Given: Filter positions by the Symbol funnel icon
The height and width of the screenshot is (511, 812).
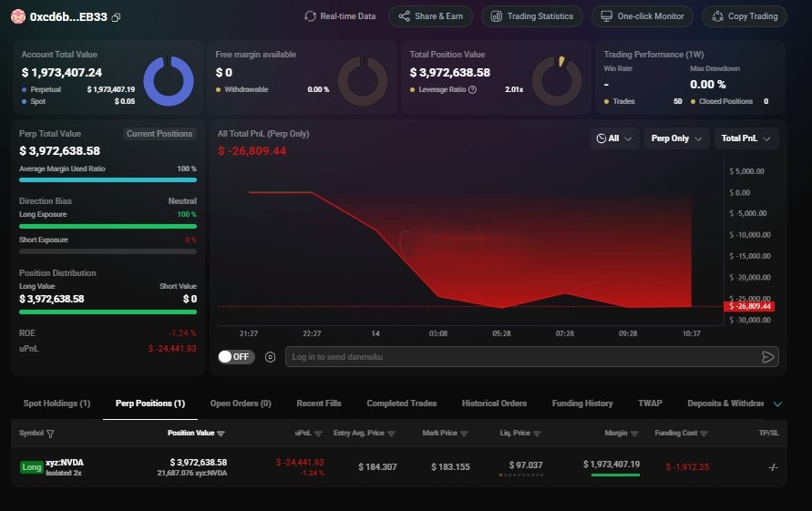Looking at the screenshot, I should 50,434.
